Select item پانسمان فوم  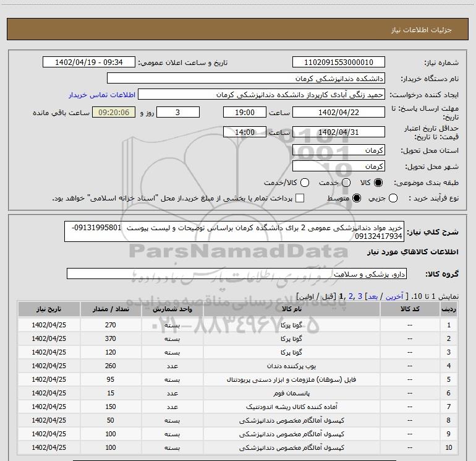(x=291, y=393)
